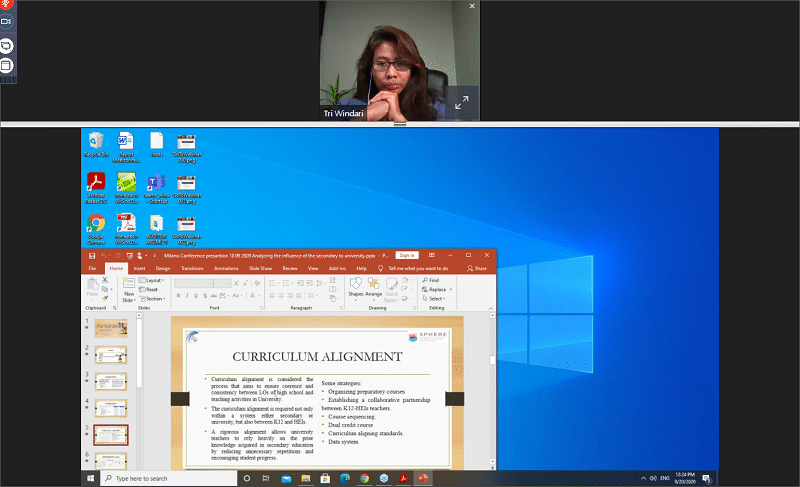Expand the Section dropdown
800x487 pixels.
tap(153, 298)
